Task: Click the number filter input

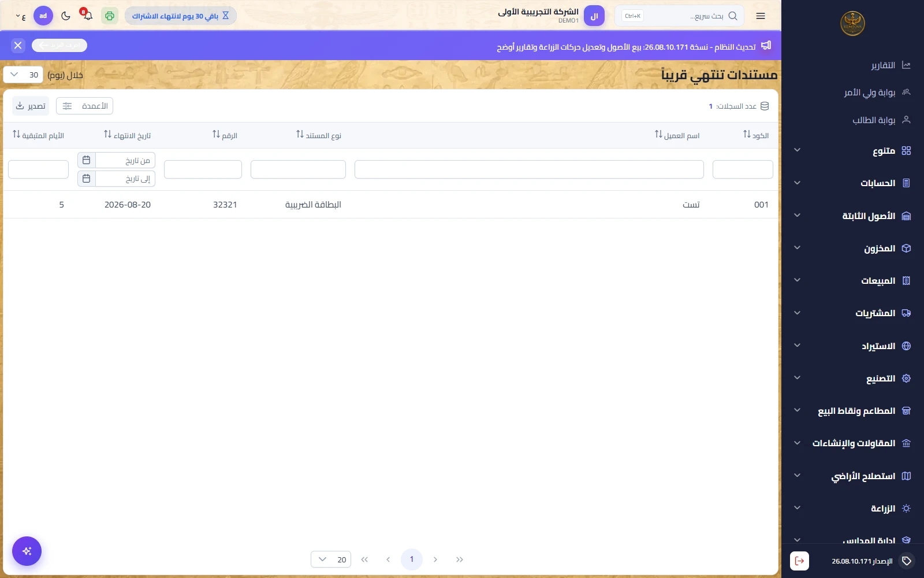Action: pyautogui.click(x=203, y=169)
